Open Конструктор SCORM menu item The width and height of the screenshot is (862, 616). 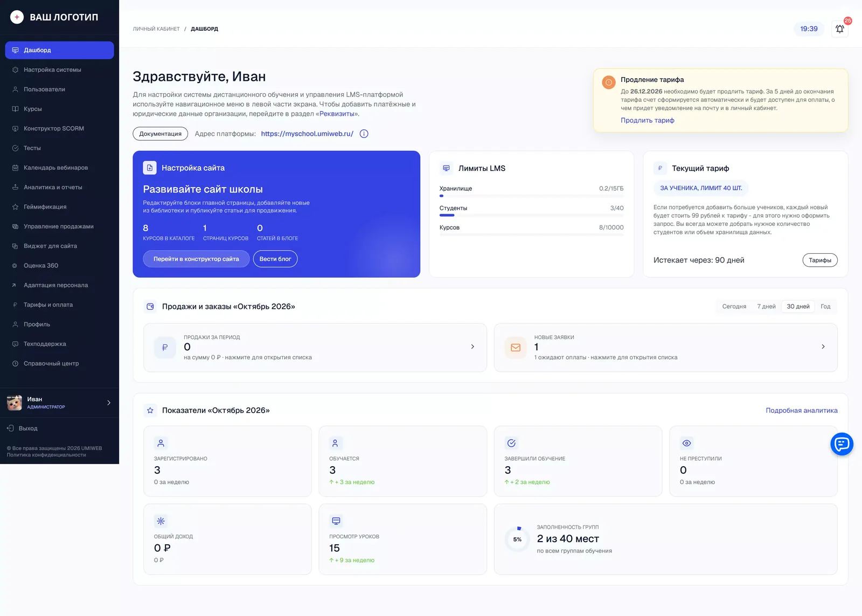coord(59,128)
